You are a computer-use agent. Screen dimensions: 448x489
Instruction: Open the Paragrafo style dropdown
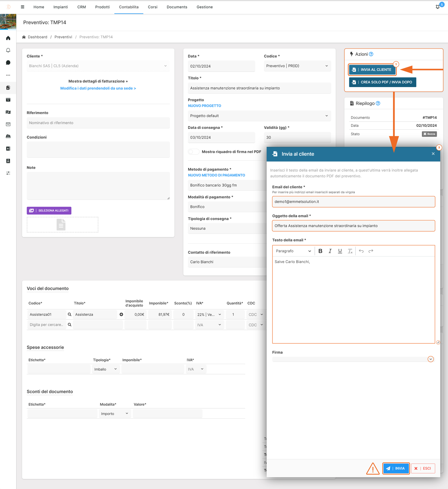click(x=293, y=251)
